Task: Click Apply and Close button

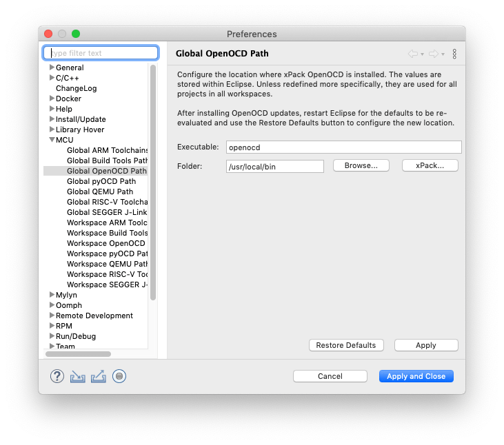Action: point(416,376)
